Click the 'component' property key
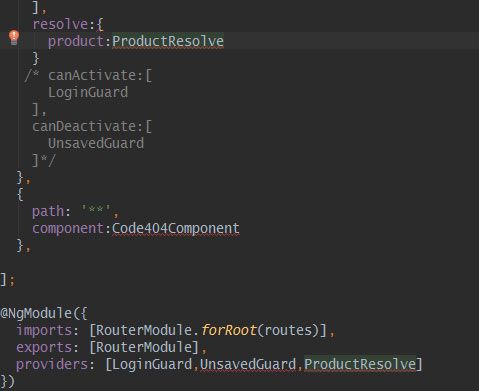 click(68, 229)
